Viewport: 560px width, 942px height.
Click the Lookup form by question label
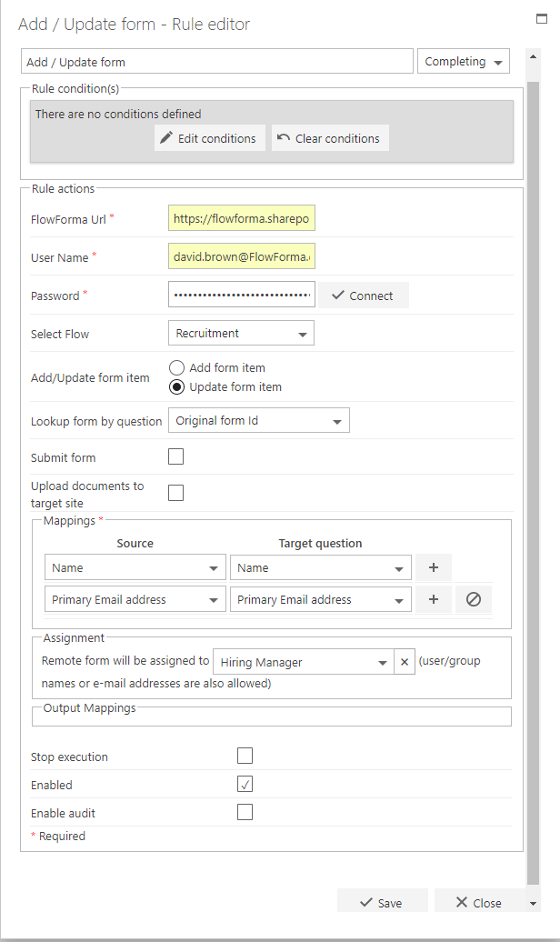pos(96,421)
